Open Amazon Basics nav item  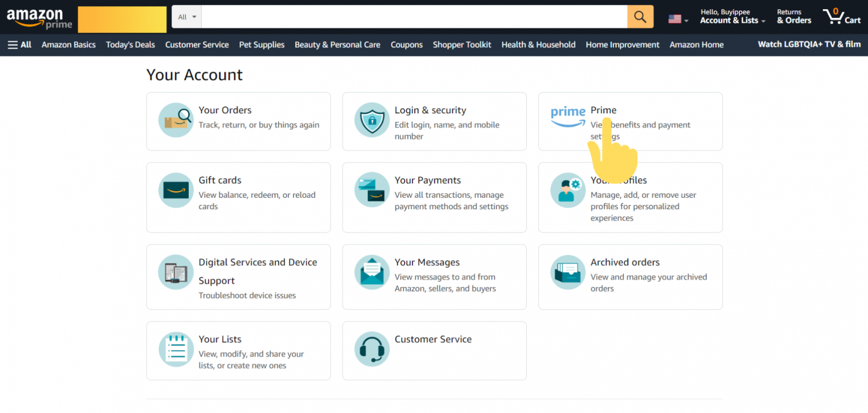[68, 44]
